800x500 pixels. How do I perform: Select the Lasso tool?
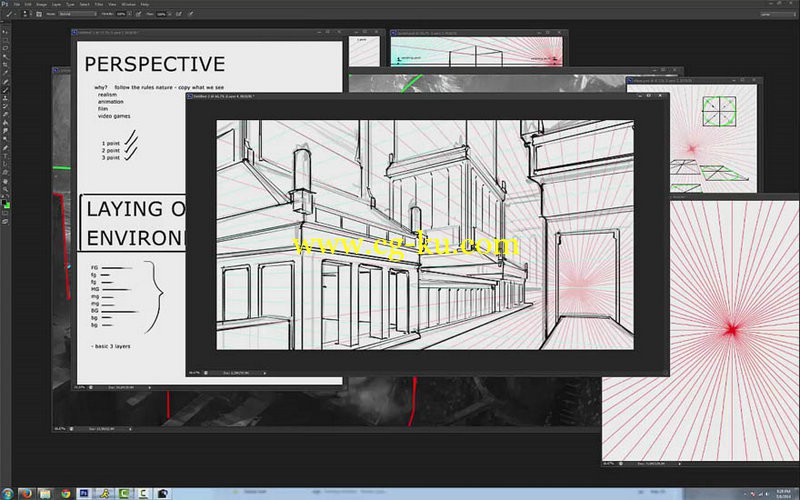[x=5, y=48]
